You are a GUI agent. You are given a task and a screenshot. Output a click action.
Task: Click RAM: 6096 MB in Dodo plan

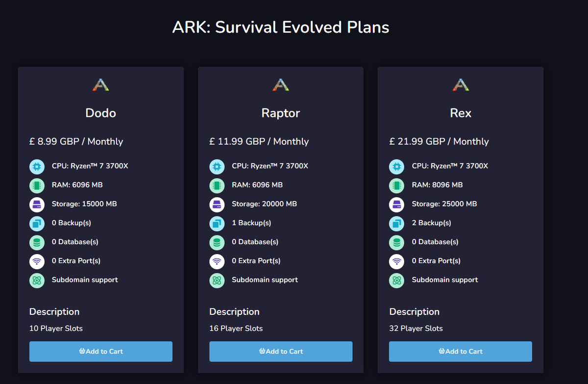point(77,185)
